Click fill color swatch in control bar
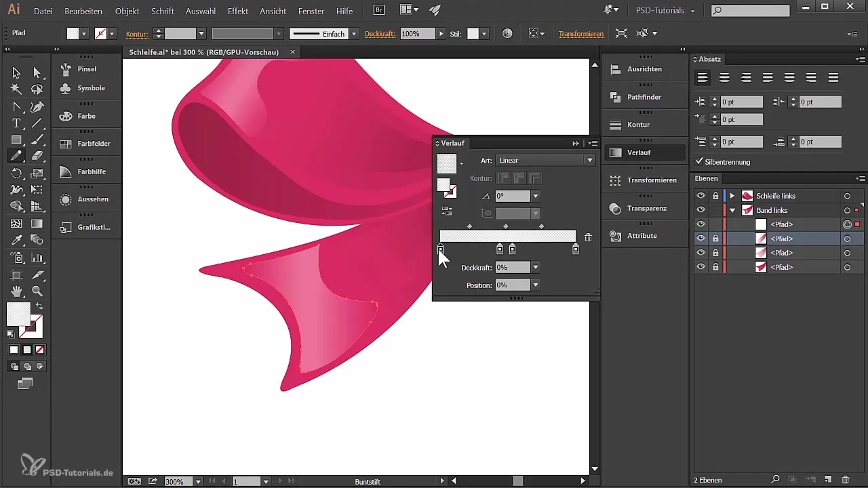Viewport: 868px width, 488px height. click(x=73, y=33)
